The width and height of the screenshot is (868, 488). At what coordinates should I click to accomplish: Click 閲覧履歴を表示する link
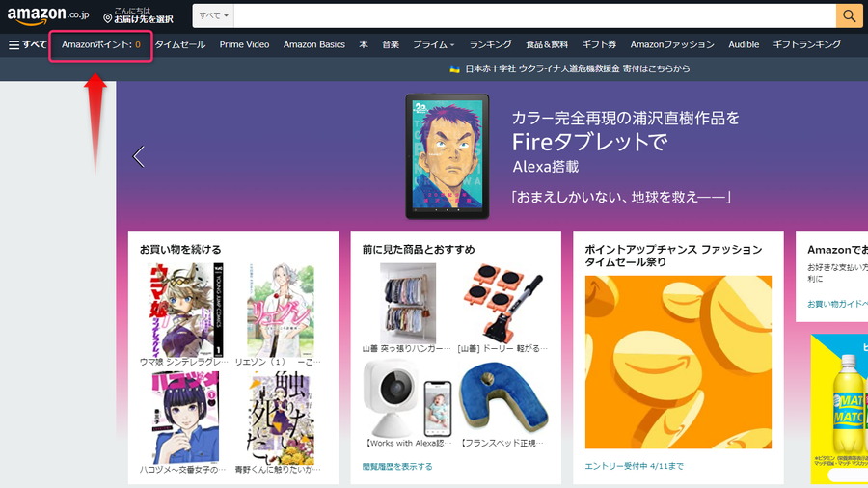pos(397,467)
